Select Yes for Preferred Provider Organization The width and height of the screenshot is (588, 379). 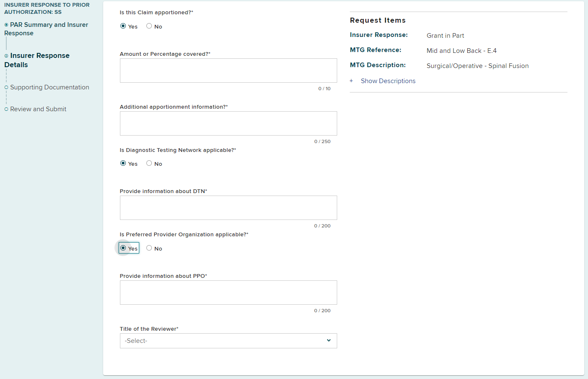tap(123, 248)
